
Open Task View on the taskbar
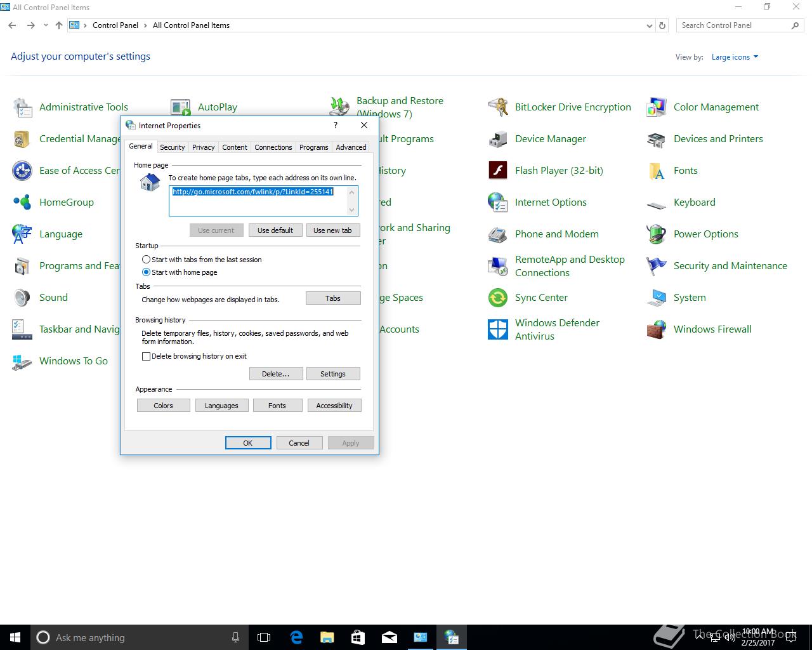264,637
